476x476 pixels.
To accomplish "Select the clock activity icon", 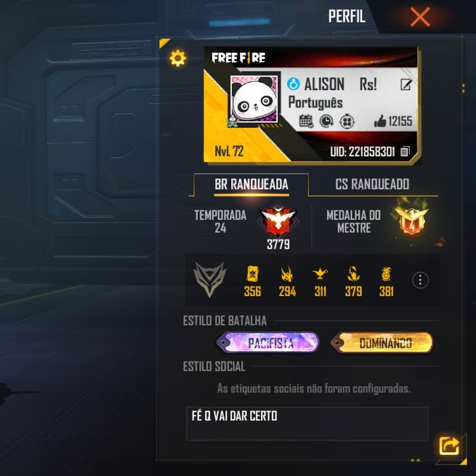I will [326, 122].
